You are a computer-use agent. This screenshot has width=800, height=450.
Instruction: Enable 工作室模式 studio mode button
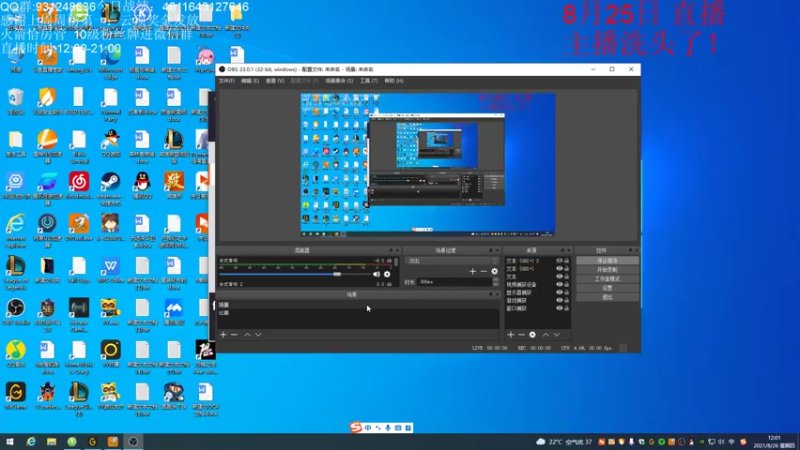coord(607,279)
